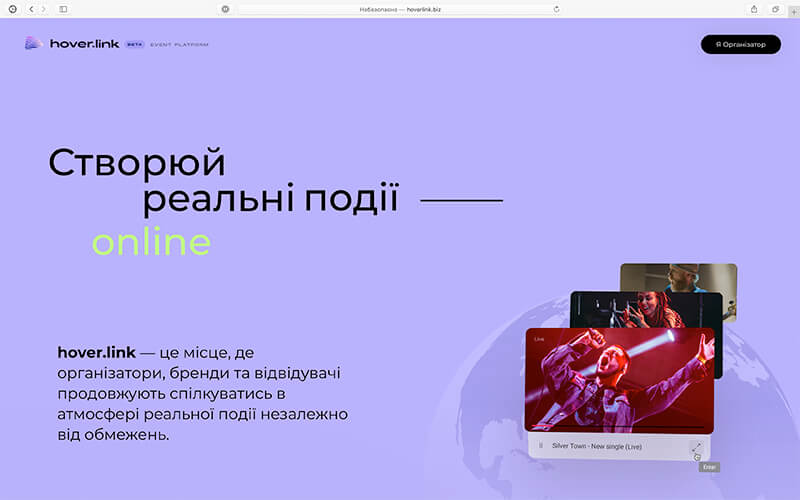Open the bearded man in cap thumbnail

(x=679, y=278)
